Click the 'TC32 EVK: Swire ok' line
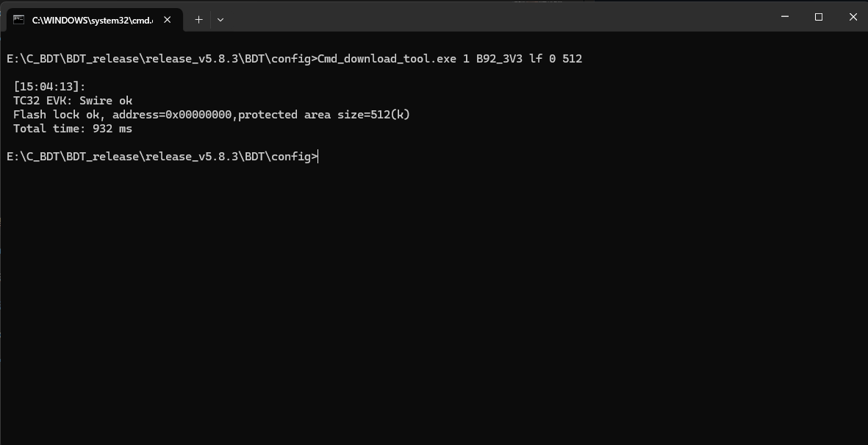This screenshot has height=445, width=868. coord(73,100)
